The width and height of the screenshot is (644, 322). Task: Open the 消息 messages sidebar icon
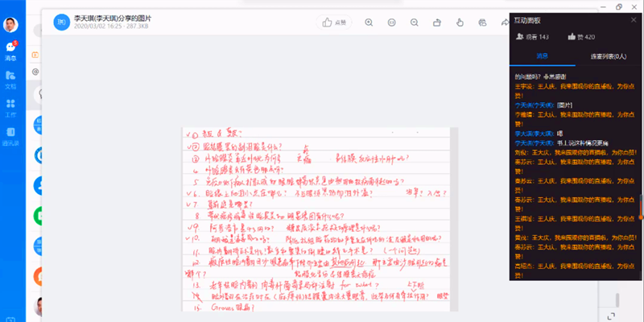click(x=11, y=50)
